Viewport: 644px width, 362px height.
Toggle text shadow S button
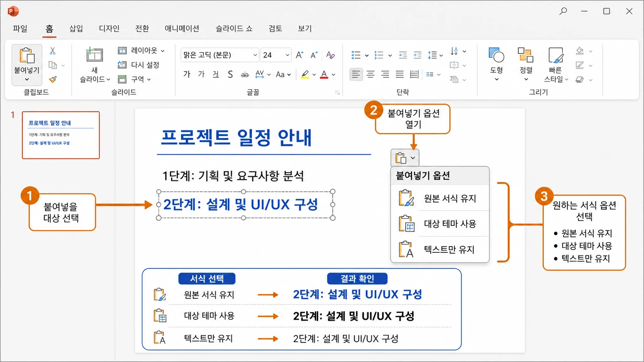(230, 74)
